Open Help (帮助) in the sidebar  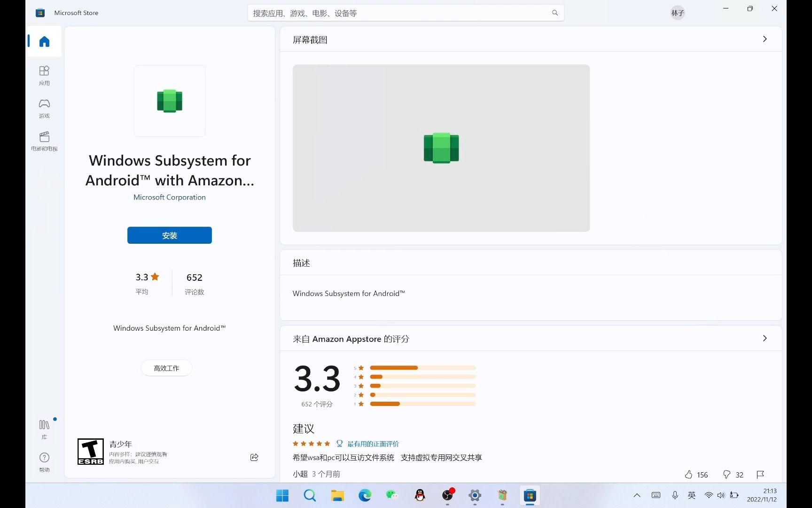pos(44,462)
